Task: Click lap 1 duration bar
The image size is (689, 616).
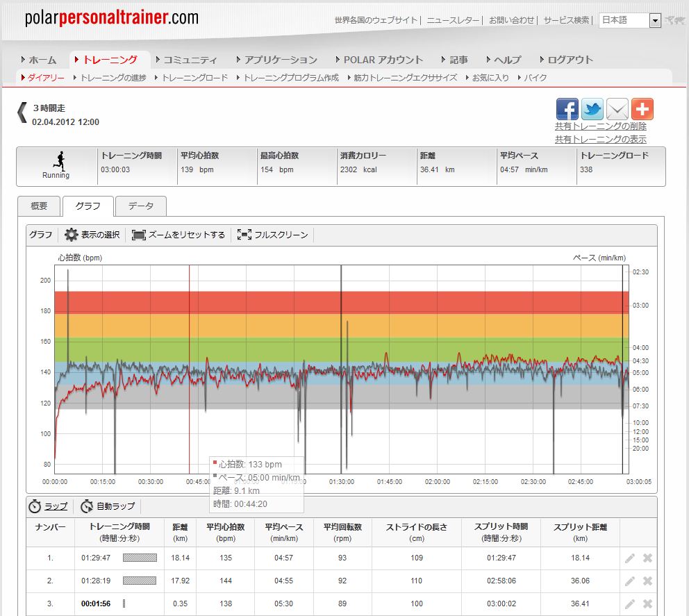Action: (140, 558)
